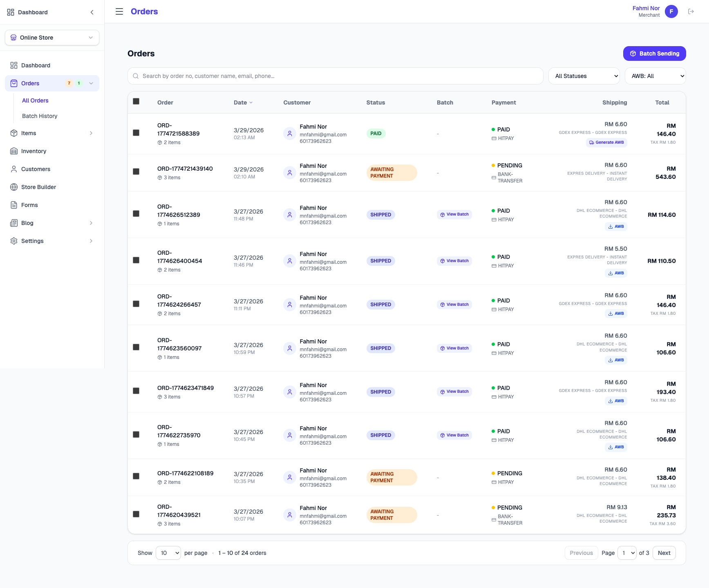
Task: Go to Batch History submenu item
Action: (40, 116)
